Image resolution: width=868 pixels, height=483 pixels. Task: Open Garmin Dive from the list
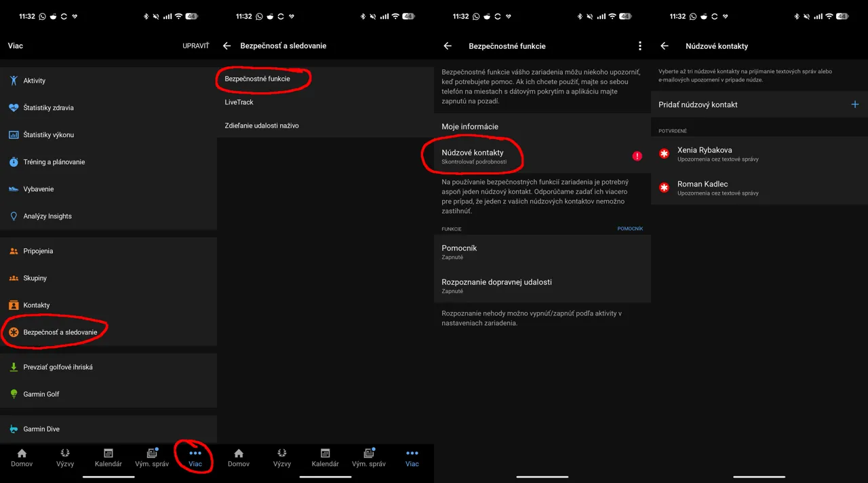coord(41,429)
